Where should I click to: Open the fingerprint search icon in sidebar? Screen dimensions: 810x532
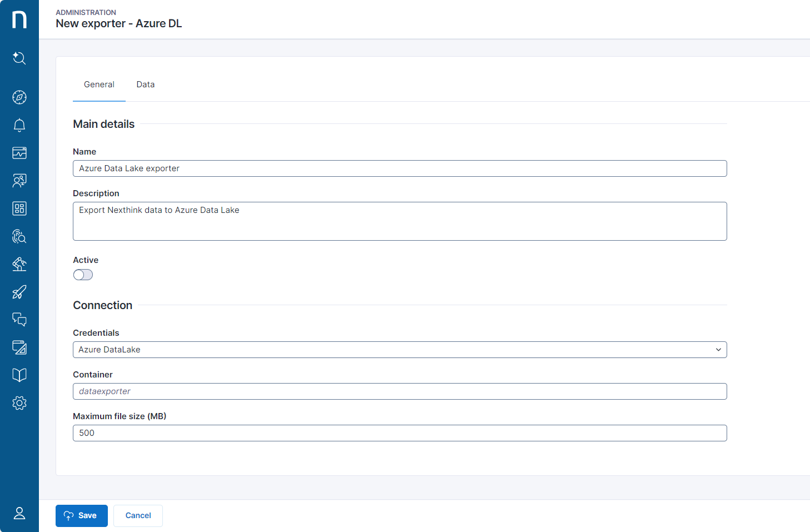(x=19, y=236)
